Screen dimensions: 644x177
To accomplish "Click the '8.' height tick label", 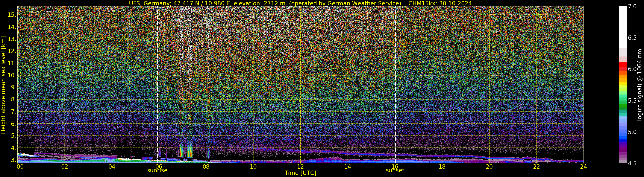I will pos(13,99).
